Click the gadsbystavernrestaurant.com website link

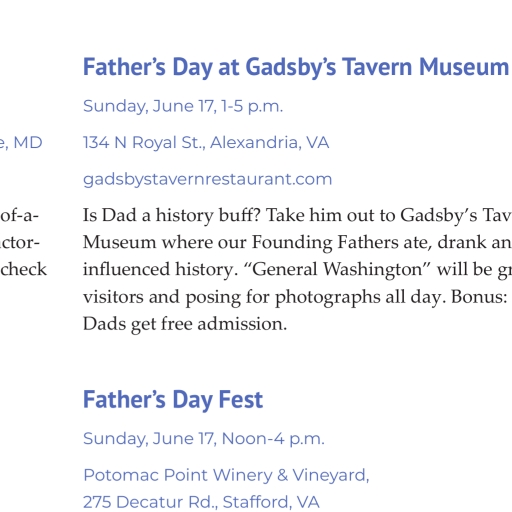click(207, 179)
